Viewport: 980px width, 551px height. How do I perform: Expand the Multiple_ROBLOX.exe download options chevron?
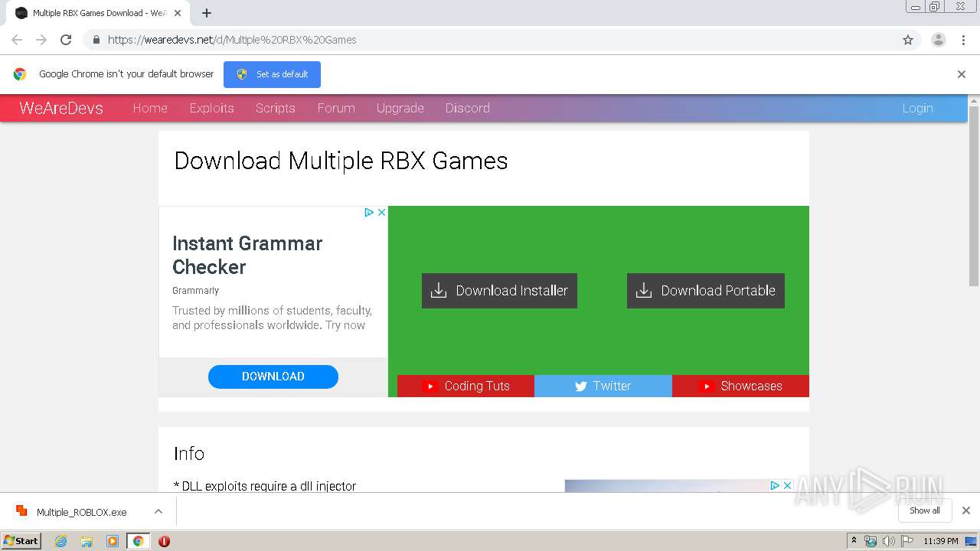[x=158, y=511]
